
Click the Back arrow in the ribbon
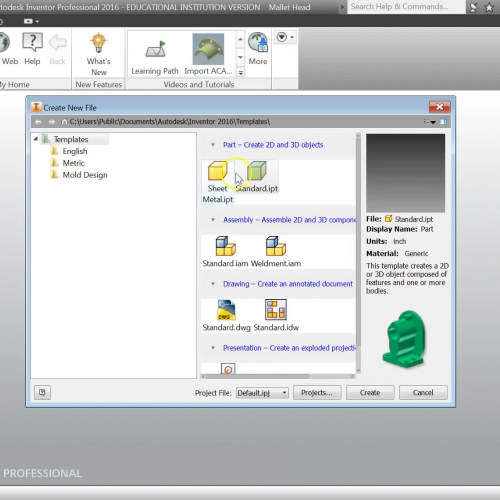coord(57,49)
